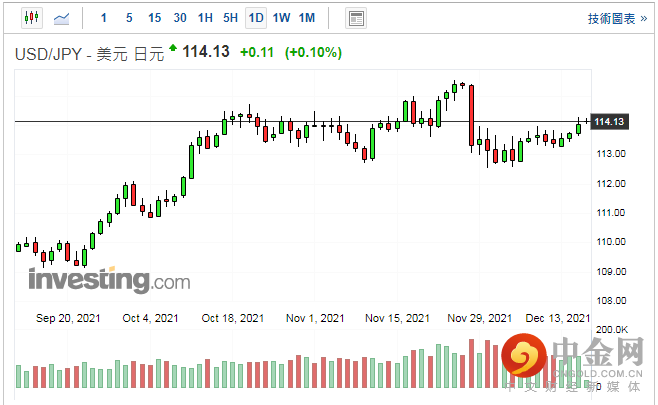Click the green up arrow beside price

[x=173, y=47]
